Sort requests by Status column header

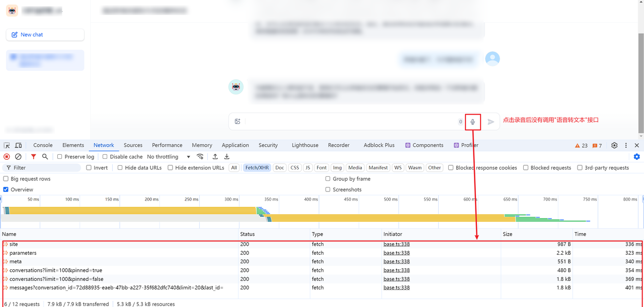pyautogui.click(x=274, y=234)
